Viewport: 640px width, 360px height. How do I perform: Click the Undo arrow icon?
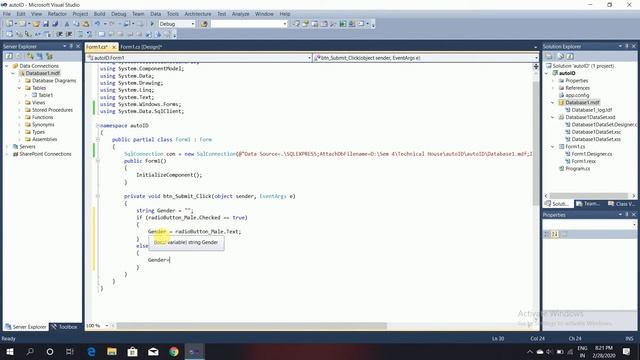(x=97, y=24)
